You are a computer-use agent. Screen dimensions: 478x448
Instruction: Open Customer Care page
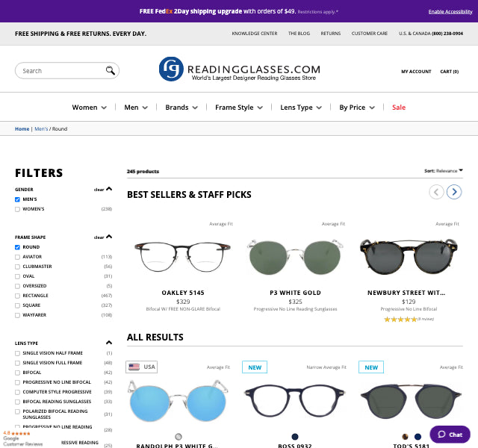370,33
